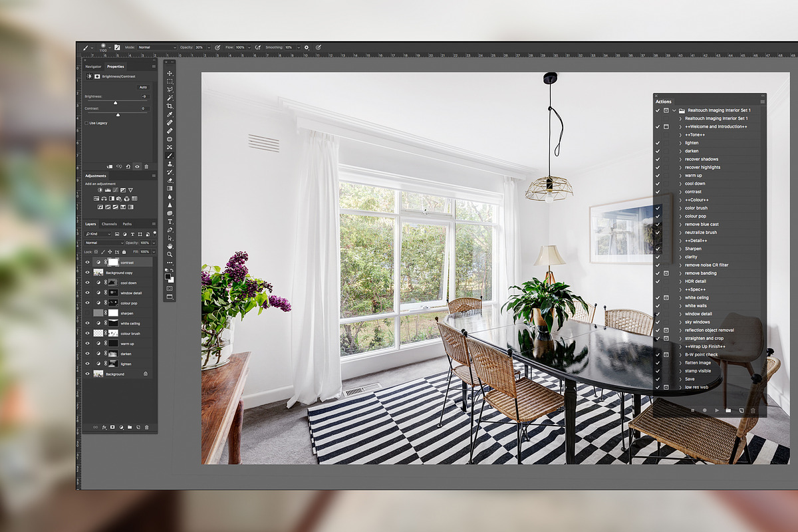Open brush settings gear in options bar
The image size is (798, 532).
pyautogui.click(x=307, y=47)
